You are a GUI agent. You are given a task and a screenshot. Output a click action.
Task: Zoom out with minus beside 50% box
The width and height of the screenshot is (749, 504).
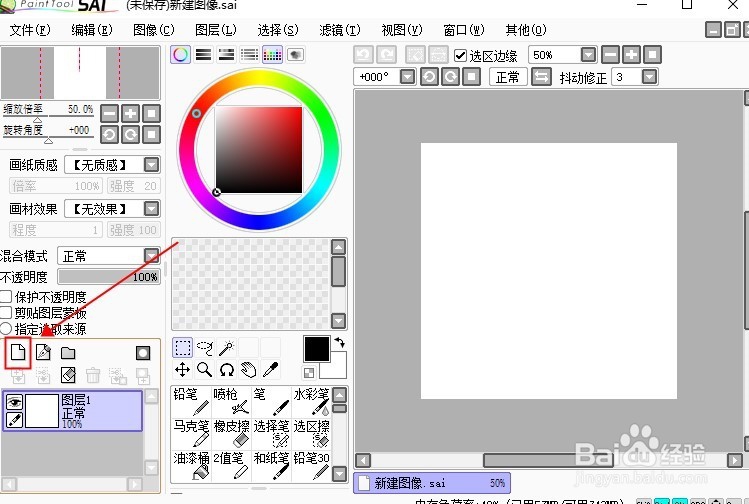point(610,54)
